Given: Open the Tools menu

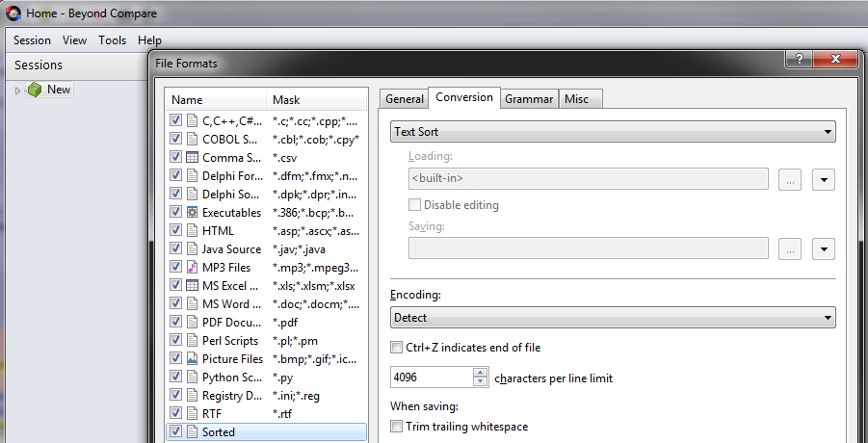Looking at the screenshot, I should pyautogui.click(x=112, y=40).
